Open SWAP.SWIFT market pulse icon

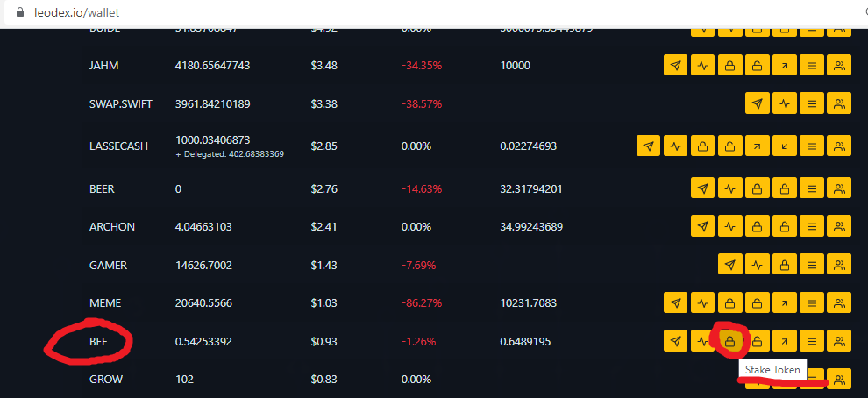784,103
